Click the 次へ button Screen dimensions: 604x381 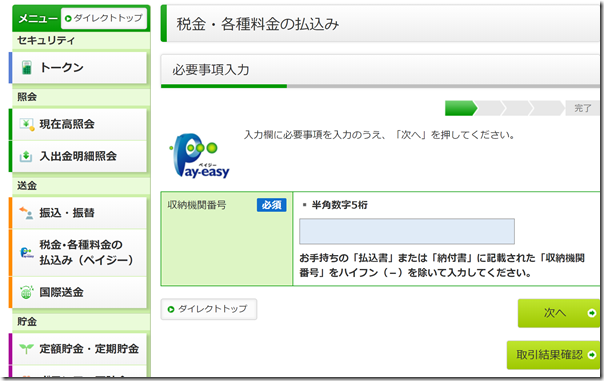tap(559, 313)
